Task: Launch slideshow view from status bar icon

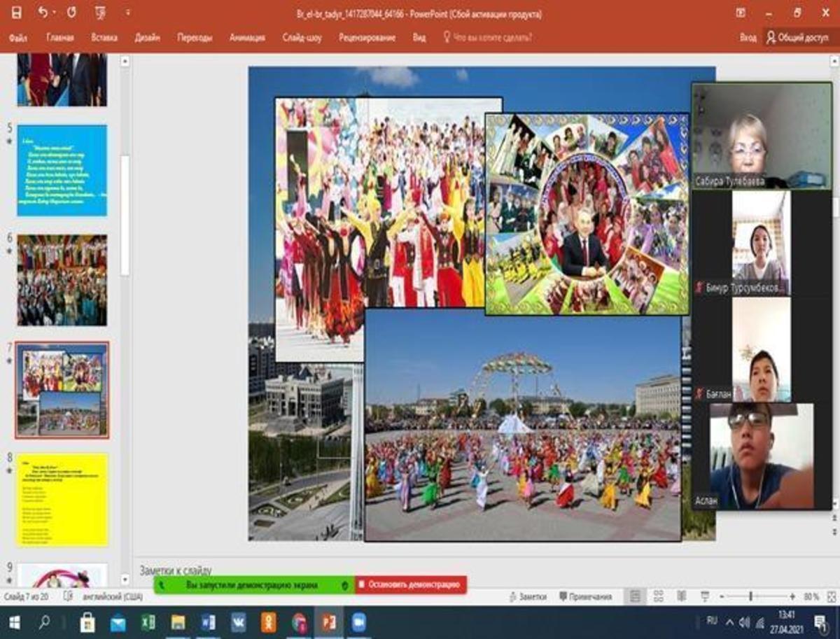Action: [x=703, y=596]
